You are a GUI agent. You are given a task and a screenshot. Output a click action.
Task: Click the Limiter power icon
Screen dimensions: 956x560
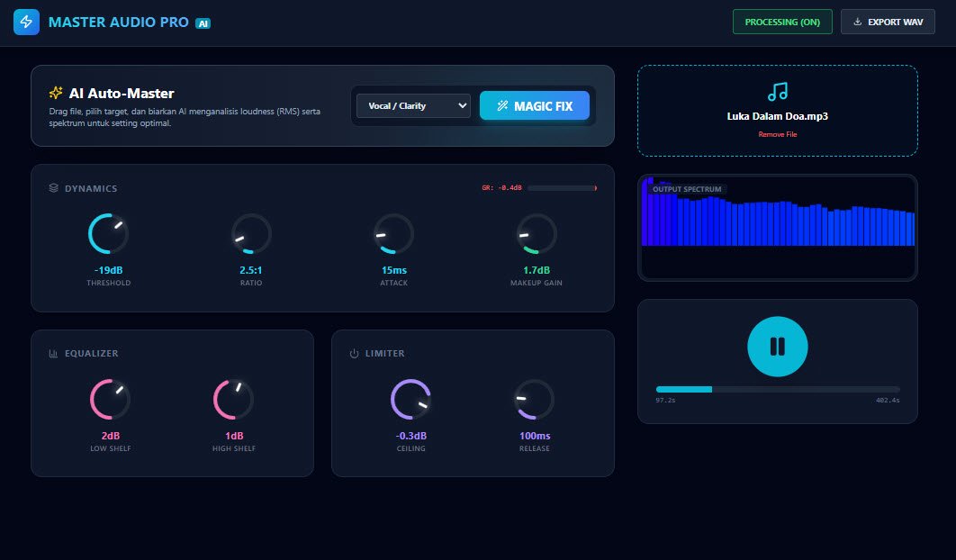point(355,353)
